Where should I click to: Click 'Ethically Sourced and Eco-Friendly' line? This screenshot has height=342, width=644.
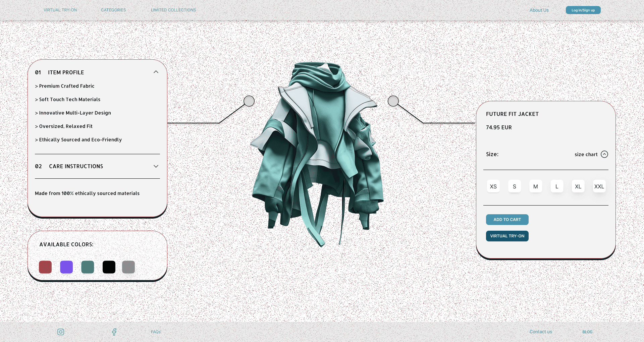[78, 140]
